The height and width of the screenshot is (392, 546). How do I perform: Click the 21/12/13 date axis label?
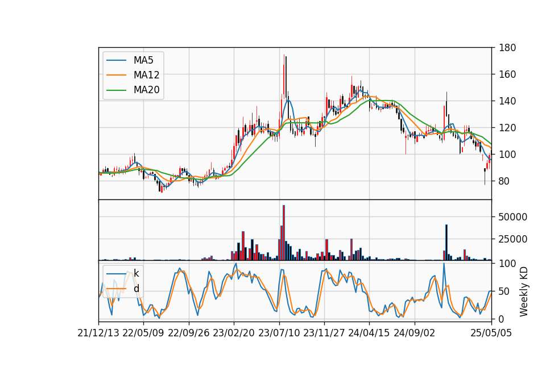coord(98,333)
